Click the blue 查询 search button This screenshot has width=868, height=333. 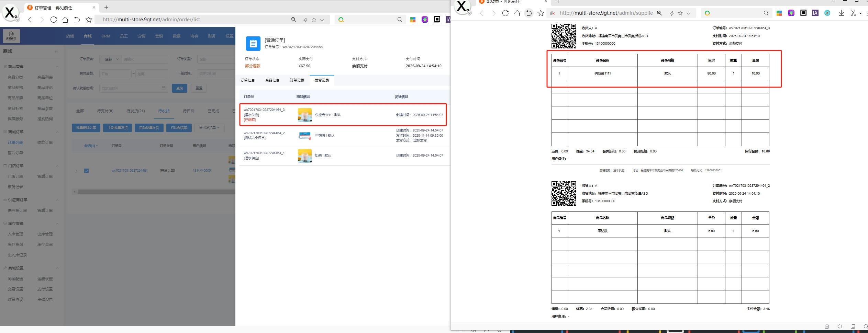[x=179, y=88]
